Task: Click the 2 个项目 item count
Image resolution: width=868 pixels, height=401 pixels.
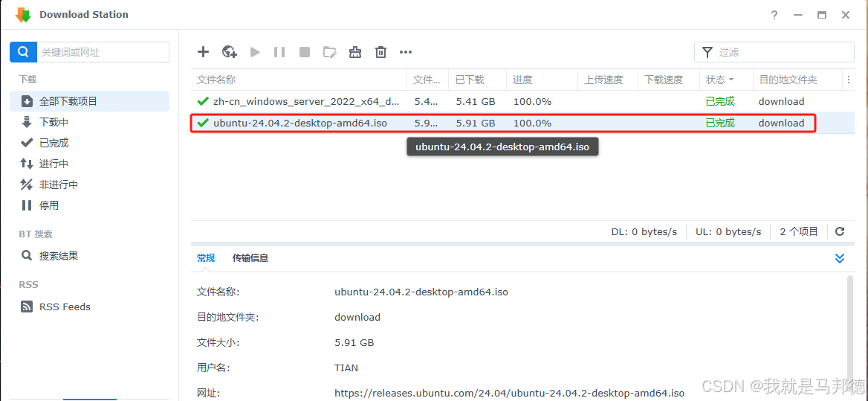Action: 799,231
